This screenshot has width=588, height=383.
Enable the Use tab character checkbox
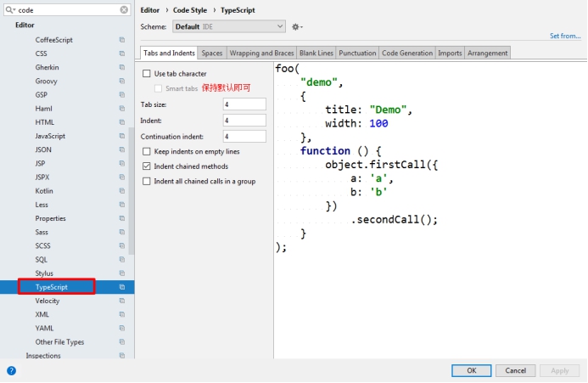tap(146, 74)
